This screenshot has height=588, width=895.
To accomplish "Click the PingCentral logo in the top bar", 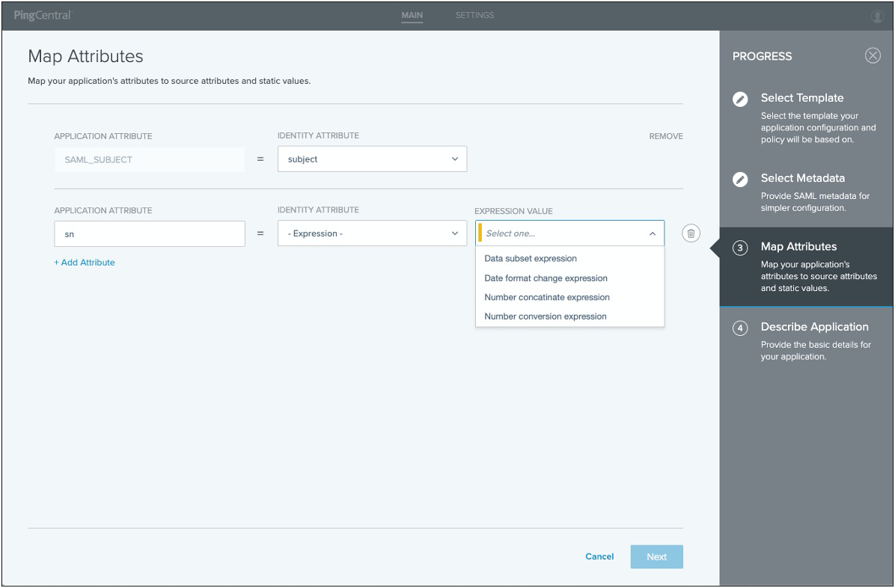I will click(x=41, y=15).
